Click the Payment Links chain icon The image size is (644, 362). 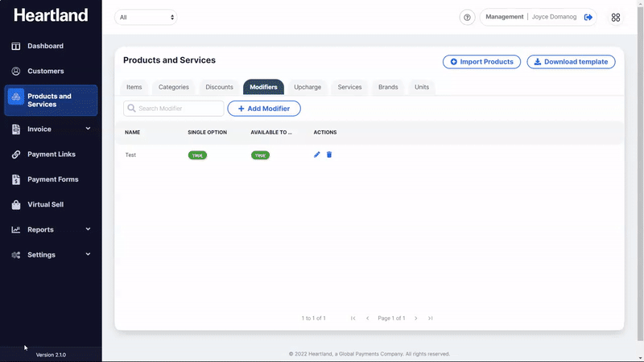16,154
